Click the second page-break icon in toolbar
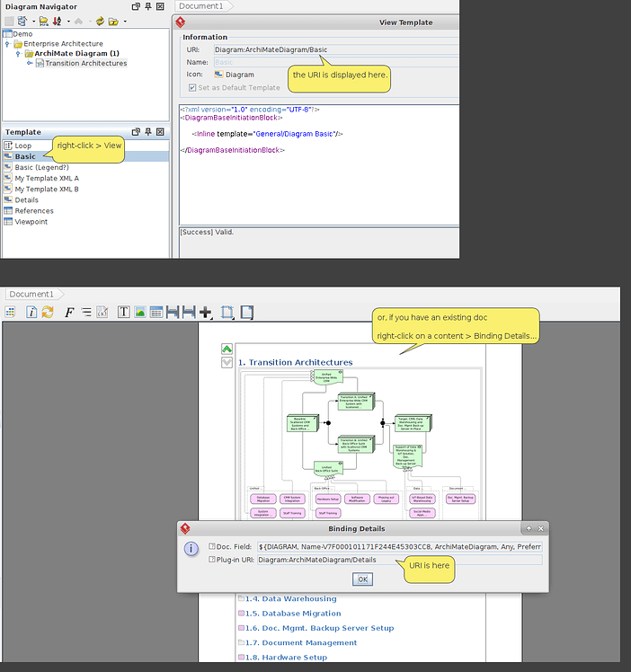This screenshot has height=672, width=631. [x=189, y=312]
